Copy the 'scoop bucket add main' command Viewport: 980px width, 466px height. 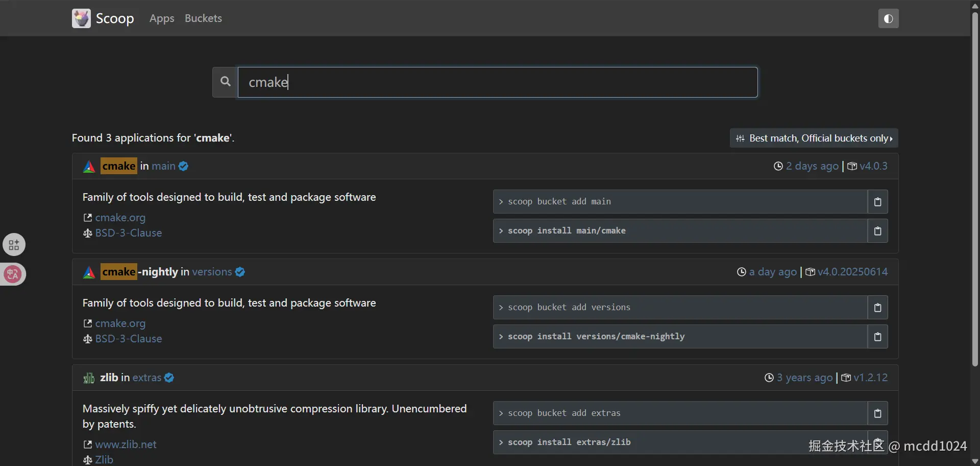pyautogui.click(x=877, y=202)
